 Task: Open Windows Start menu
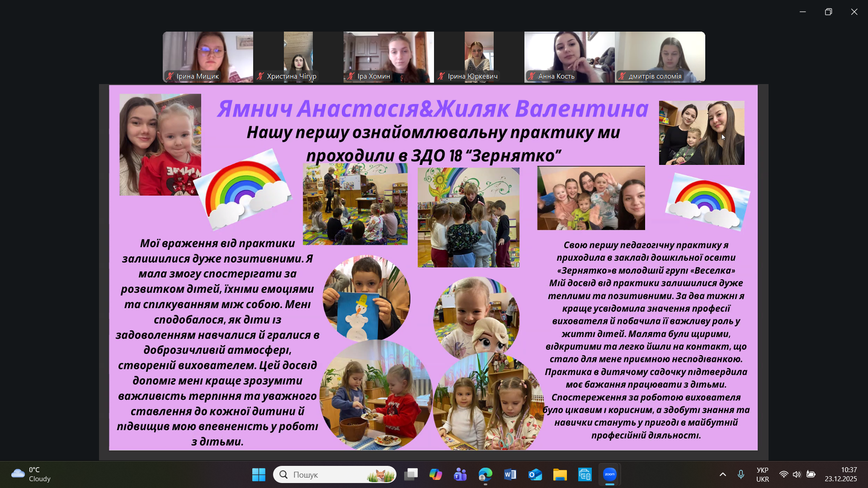pyautogui.click(x=259, y=474)
